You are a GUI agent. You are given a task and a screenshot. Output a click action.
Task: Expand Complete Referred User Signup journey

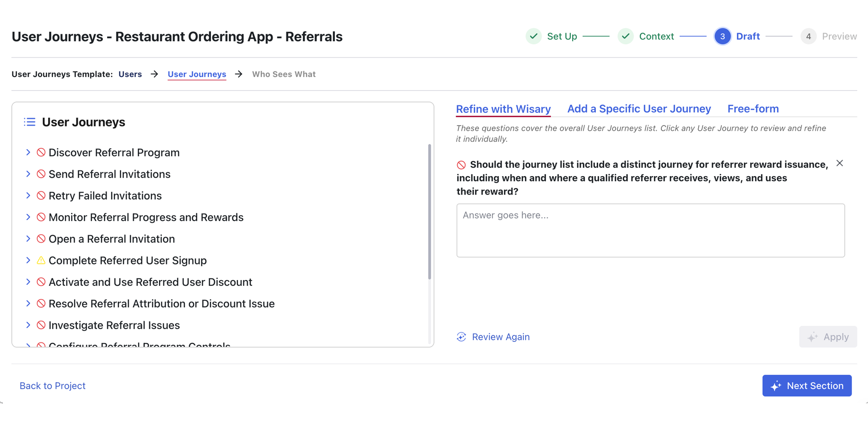pyautogui.click(x=28, y=260)
